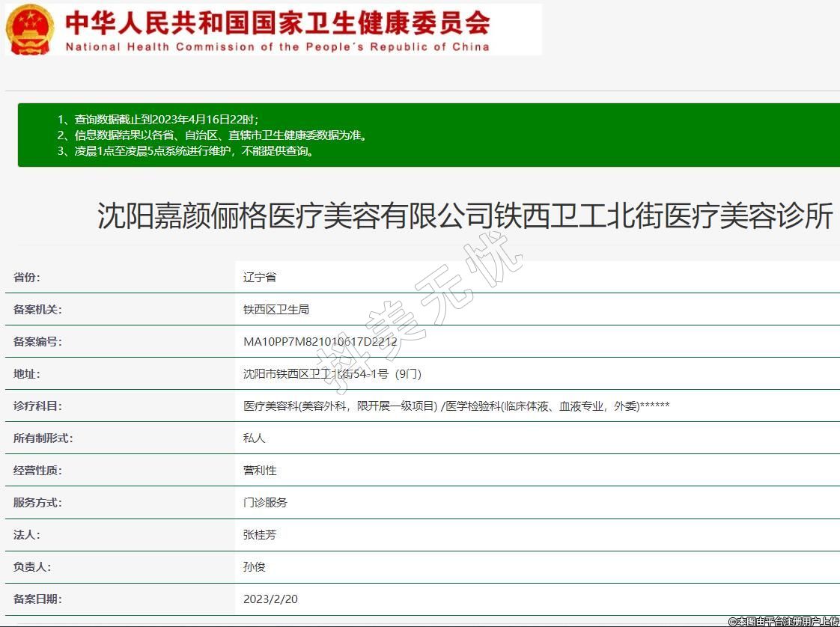Screen dimensions: 840x627
Task: Click the 诊疗科目 row label
Action: (x=37, y=406)
